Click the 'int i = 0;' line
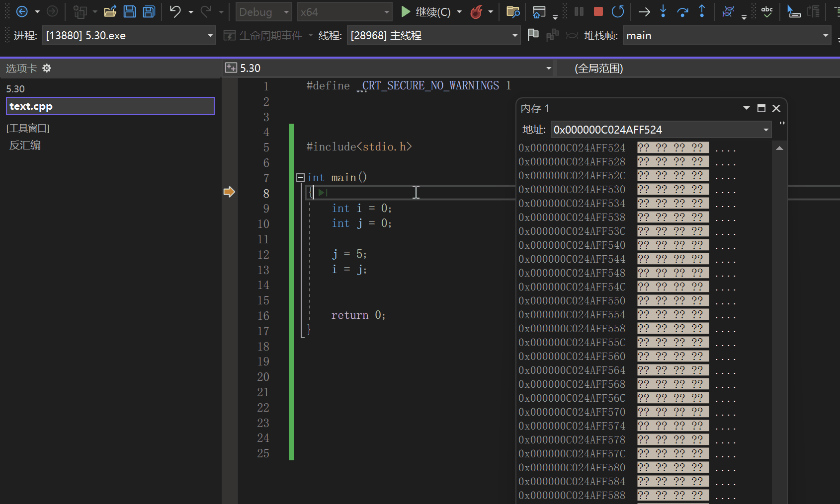This screenshot has height=504, width=840. [362, 208]
